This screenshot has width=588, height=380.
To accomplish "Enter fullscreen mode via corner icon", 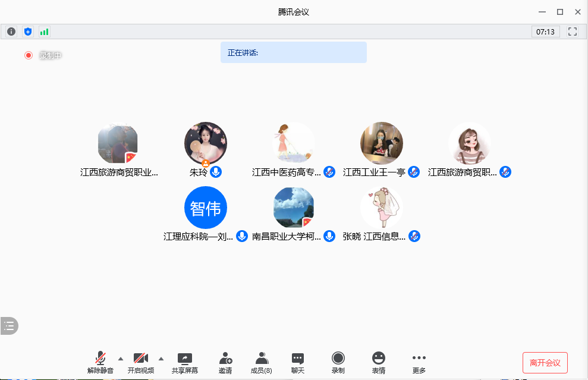I will 573,32.
